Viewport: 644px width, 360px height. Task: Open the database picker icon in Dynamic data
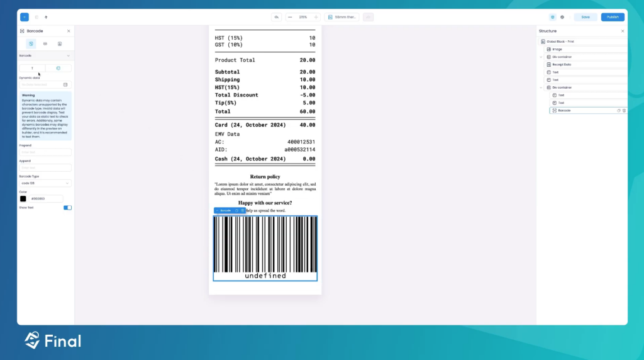click(65, 85)
